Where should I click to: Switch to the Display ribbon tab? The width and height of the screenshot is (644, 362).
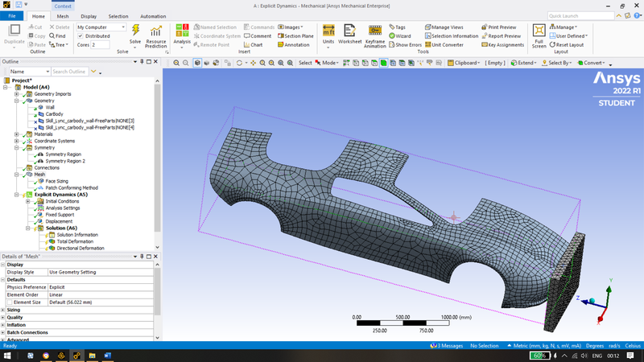tap(89, 16)
